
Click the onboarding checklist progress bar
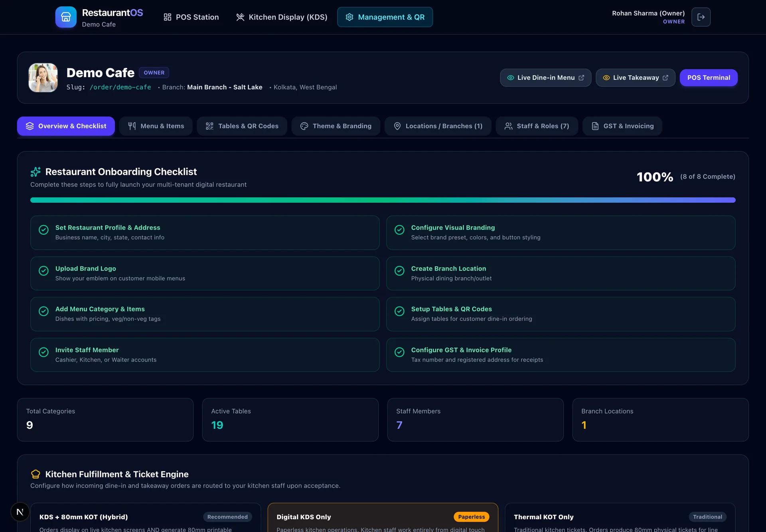pyautogui.click(x=383, y=200)
